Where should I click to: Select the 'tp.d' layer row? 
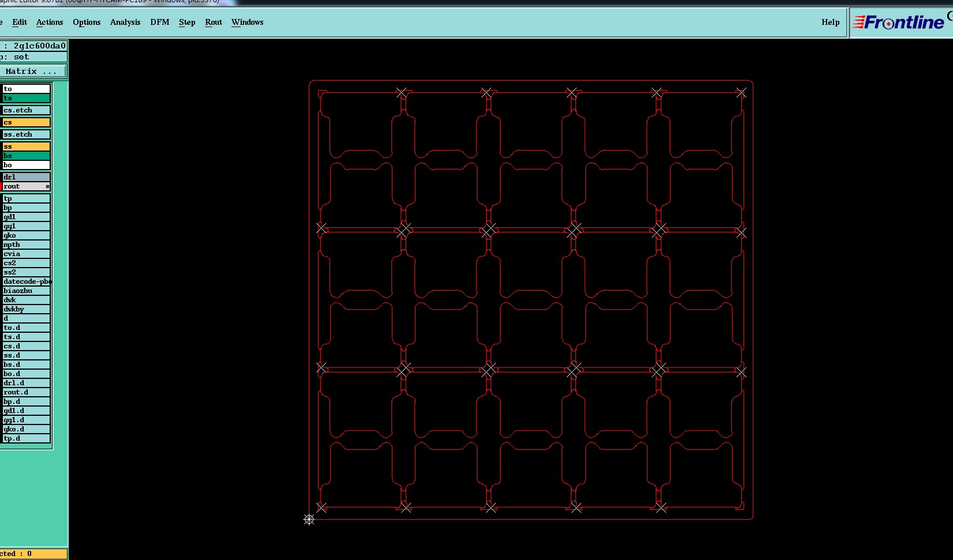pyautogui.click(x=26, y=438)
